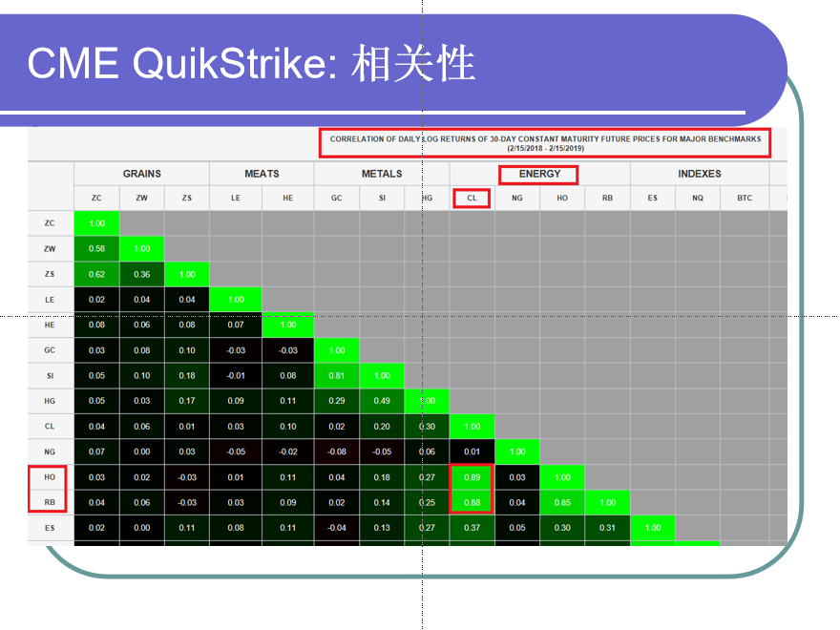Select the CL row label
The image size is (840, 630).
[50, 427]
